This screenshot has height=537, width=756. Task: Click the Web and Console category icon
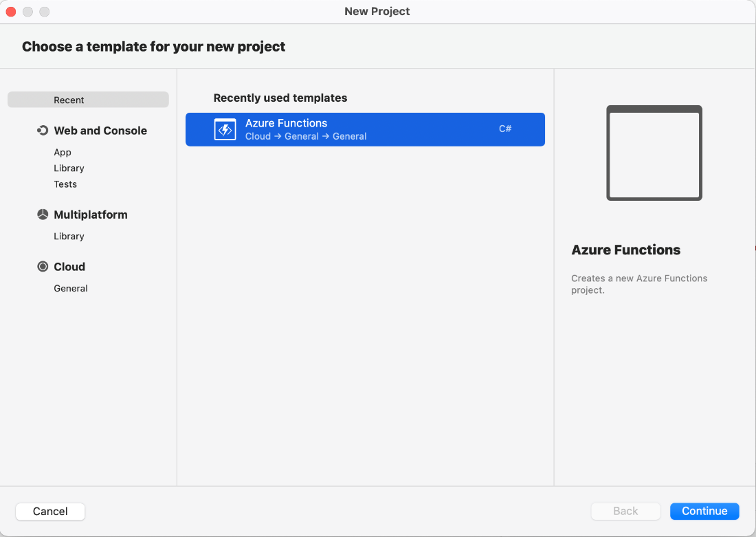43,130
